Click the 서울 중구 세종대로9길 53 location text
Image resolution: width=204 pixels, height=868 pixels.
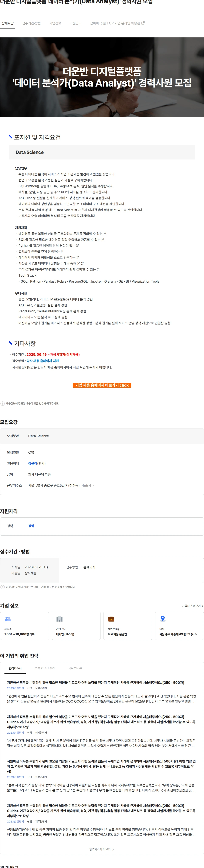click(179, 634)
